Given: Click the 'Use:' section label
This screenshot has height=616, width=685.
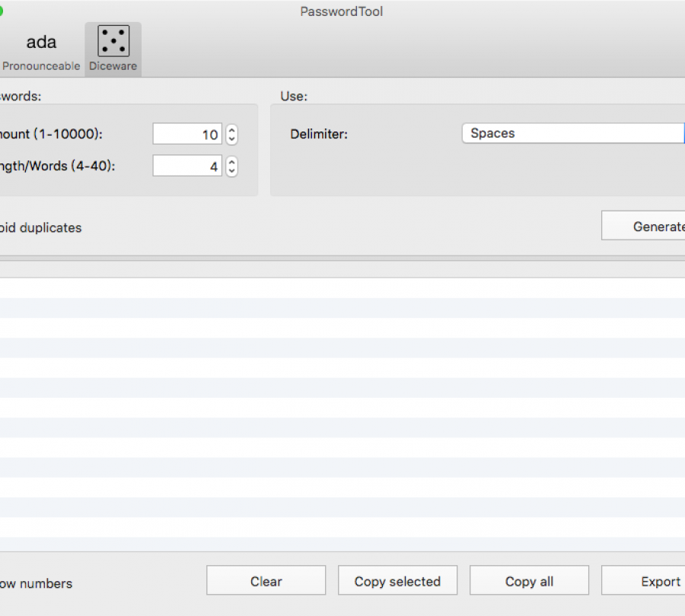Looking at the screenshot, I should (x=294, y=96).
